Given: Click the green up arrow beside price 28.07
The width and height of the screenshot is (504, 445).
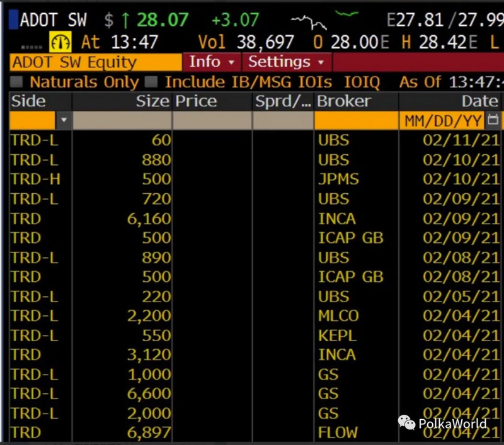Looking at the screenshot, I should pos(125,20).
